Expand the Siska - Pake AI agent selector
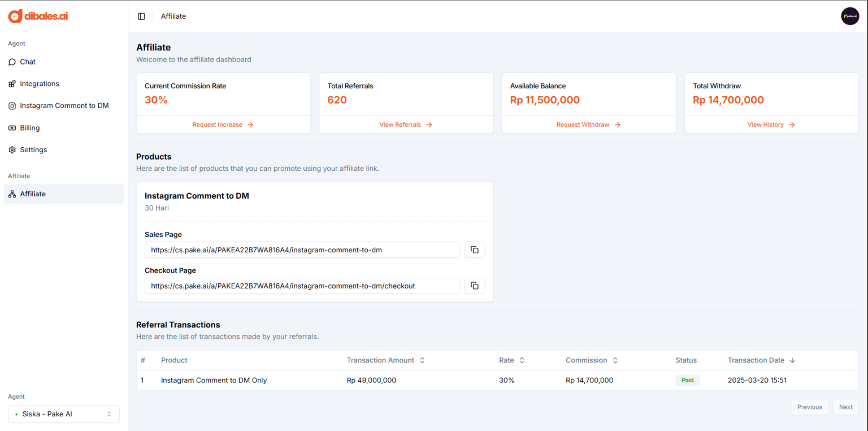This screenshot has width=868, height=431. [64, 414]
